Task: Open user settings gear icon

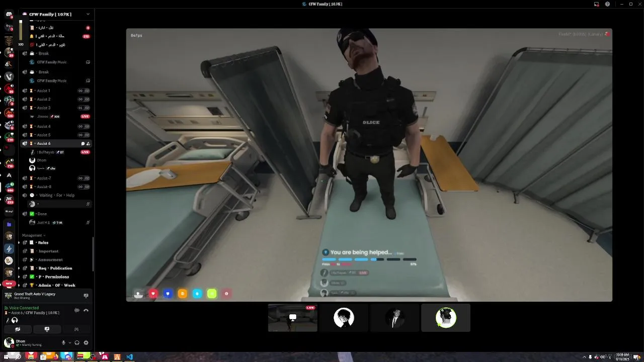Action: (x=86, y=342)
